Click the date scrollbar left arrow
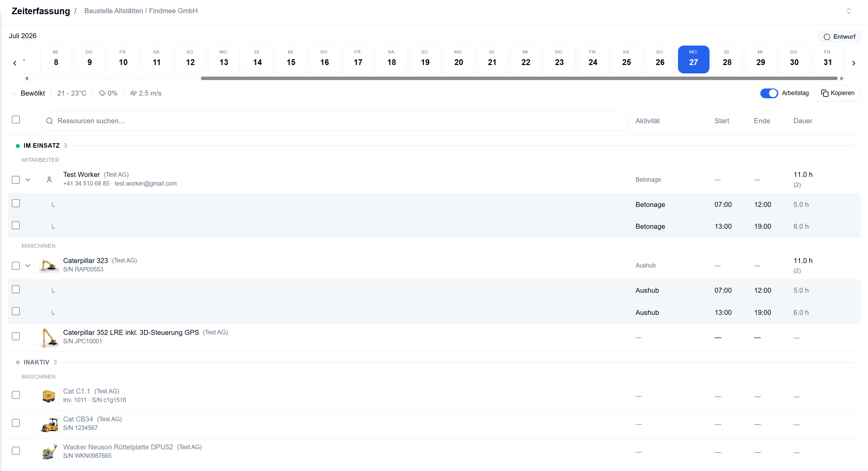Screen dimensions: 868x471 27,78
